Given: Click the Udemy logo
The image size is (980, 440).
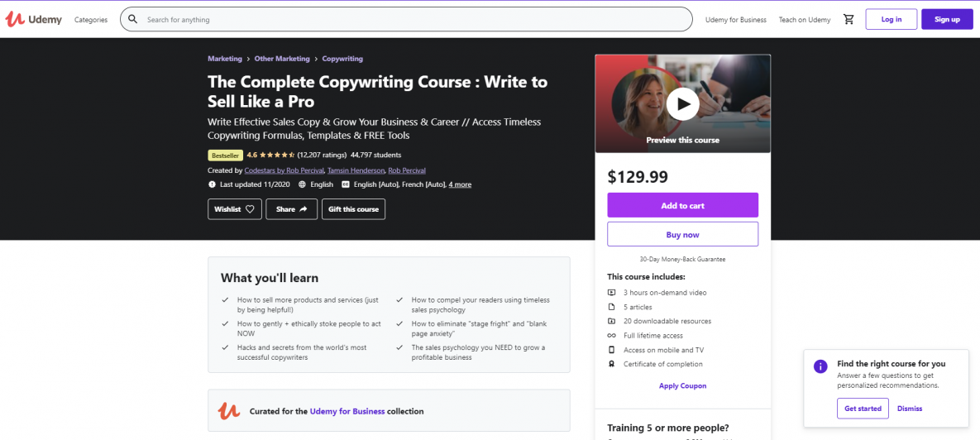Looking at the screenshot, I should click(x=34, y=19).
